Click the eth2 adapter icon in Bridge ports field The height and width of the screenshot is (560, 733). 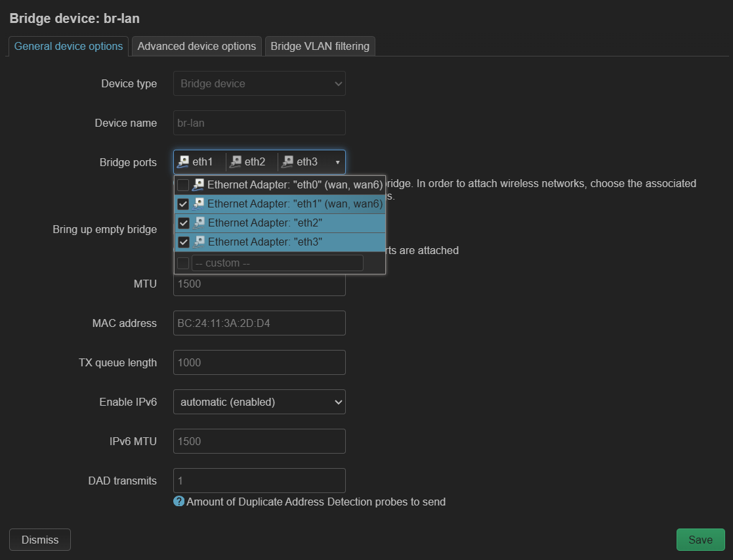click(236, 162)
